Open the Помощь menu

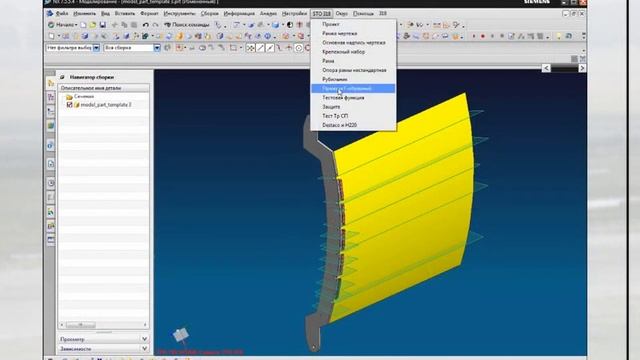pyautogui.click(x=363, y=13)
